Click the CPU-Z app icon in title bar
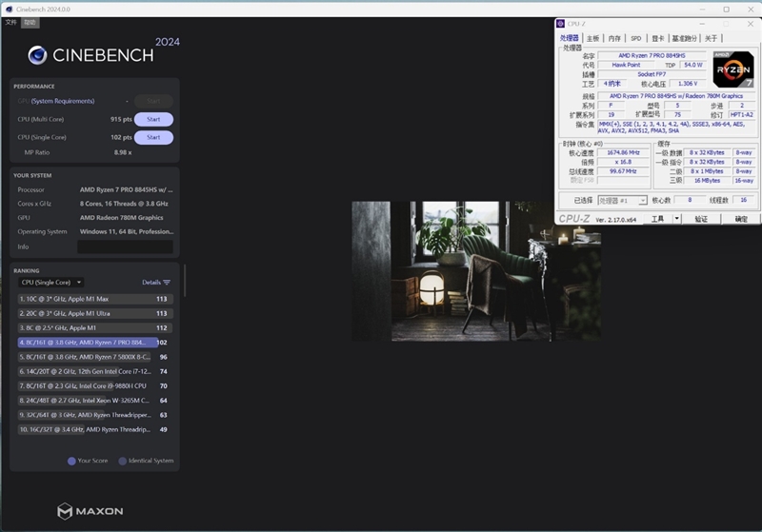 [x=562, y=24]
